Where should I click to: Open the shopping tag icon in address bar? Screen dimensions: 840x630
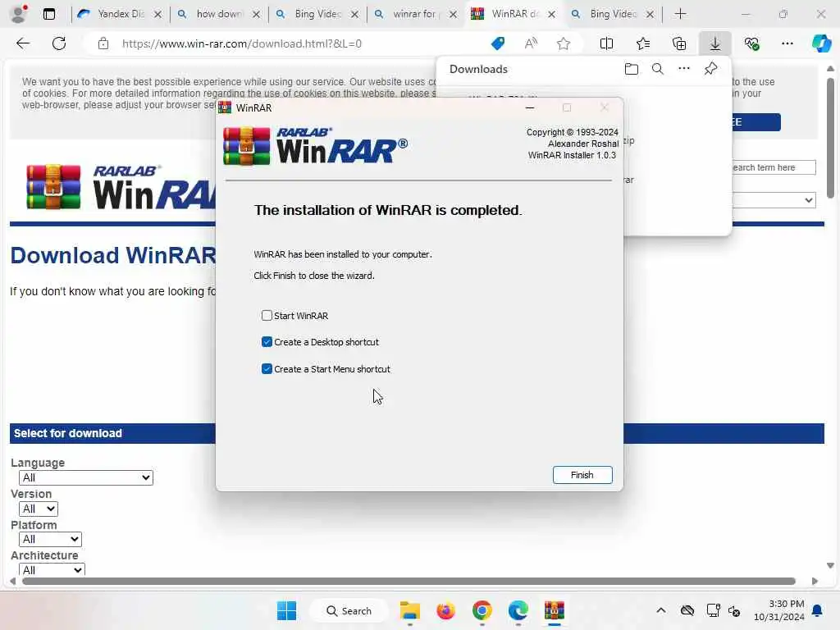coord(498,43)
